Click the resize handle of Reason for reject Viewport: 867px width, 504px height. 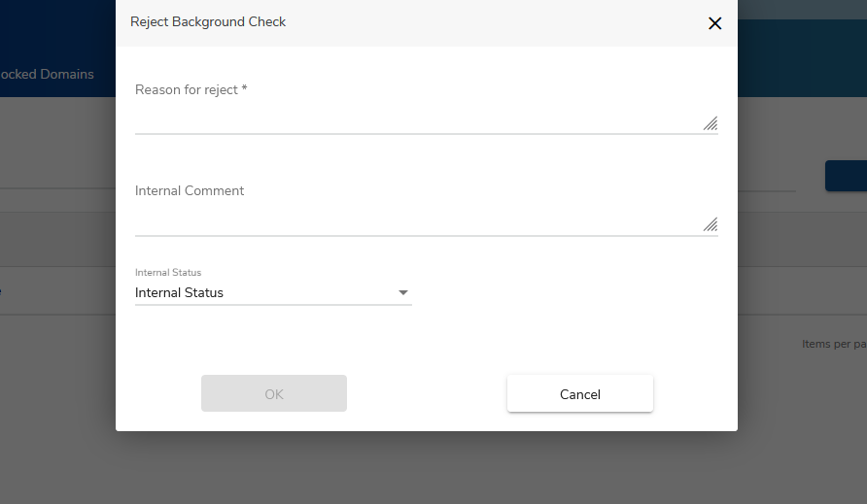coord(711,123)
